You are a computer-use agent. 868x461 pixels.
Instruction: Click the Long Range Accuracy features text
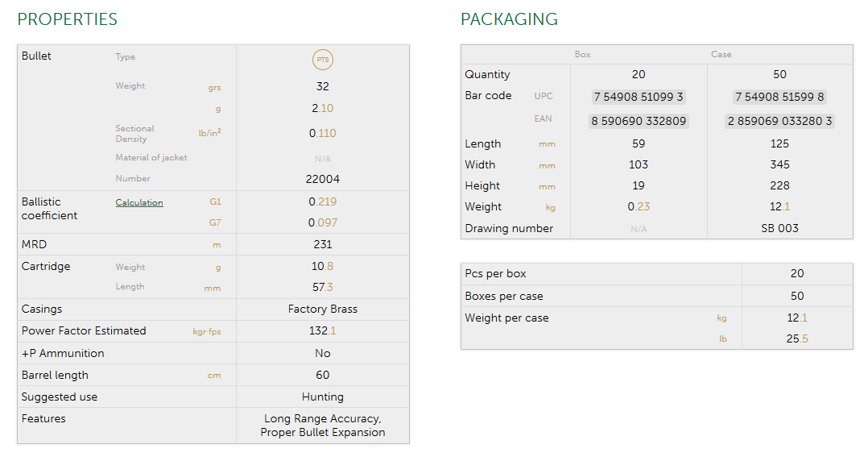click(323, 419)
